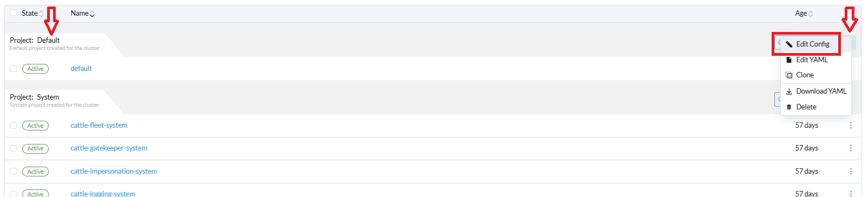Tick the select-all checkbox in the header
Image resolution: width=868 pixels, height=197 pixels.
point(14,12)
